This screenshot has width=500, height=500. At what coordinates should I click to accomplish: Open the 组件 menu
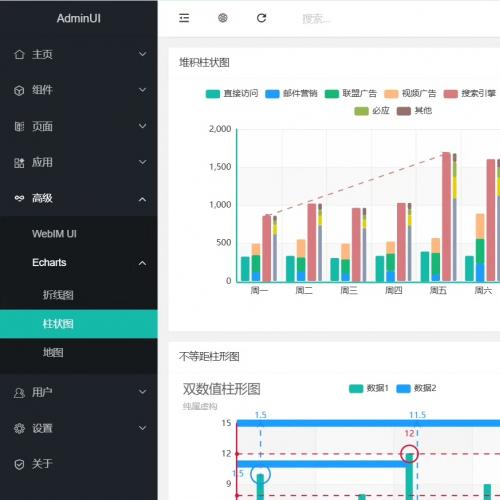[79, 90]
